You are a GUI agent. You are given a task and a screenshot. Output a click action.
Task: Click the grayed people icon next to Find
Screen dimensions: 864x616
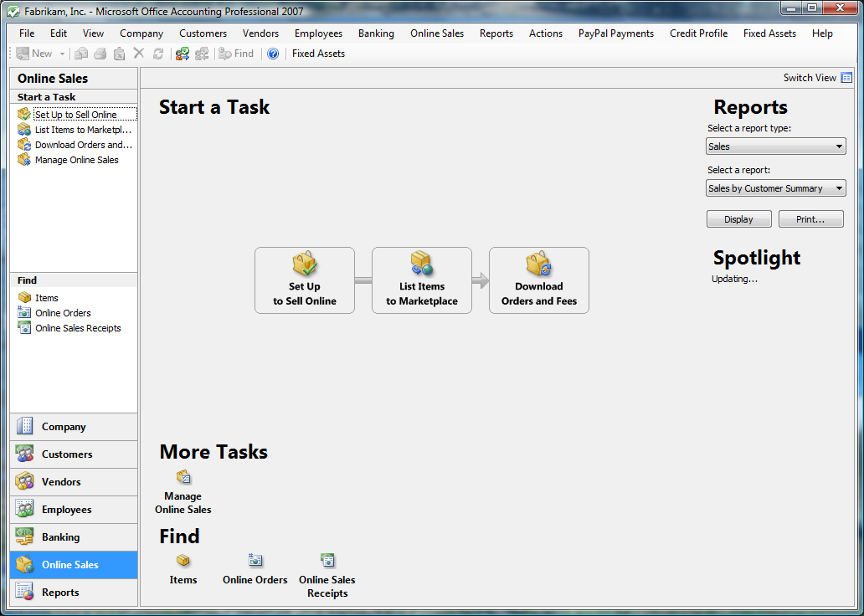[x=203, y=54]
